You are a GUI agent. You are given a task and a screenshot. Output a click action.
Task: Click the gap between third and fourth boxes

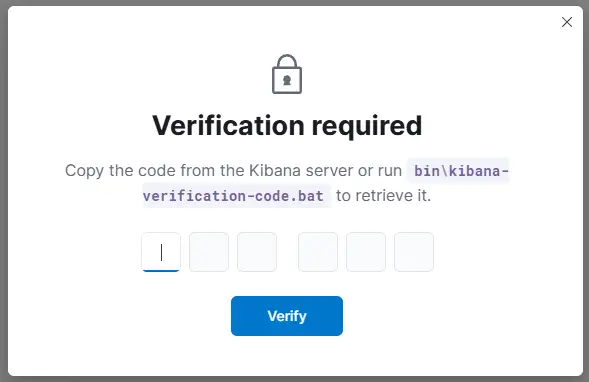pyautogui.click(x=287, y=252)
